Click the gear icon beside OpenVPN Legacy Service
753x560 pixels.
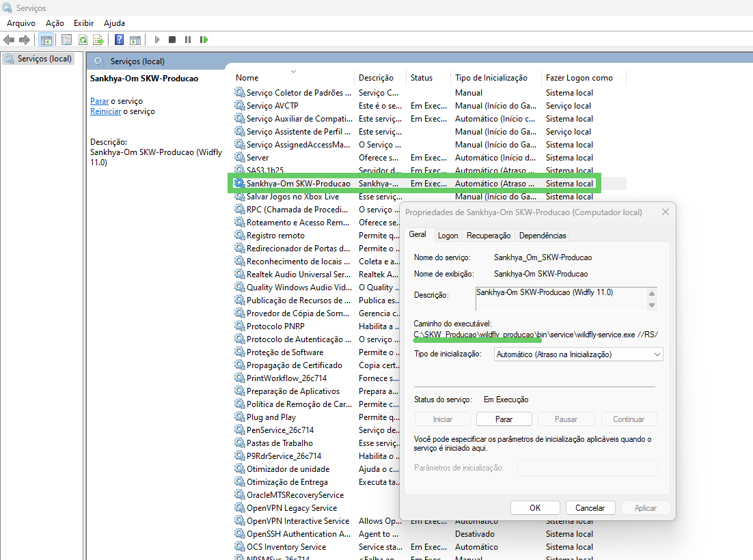click(239, 507)
